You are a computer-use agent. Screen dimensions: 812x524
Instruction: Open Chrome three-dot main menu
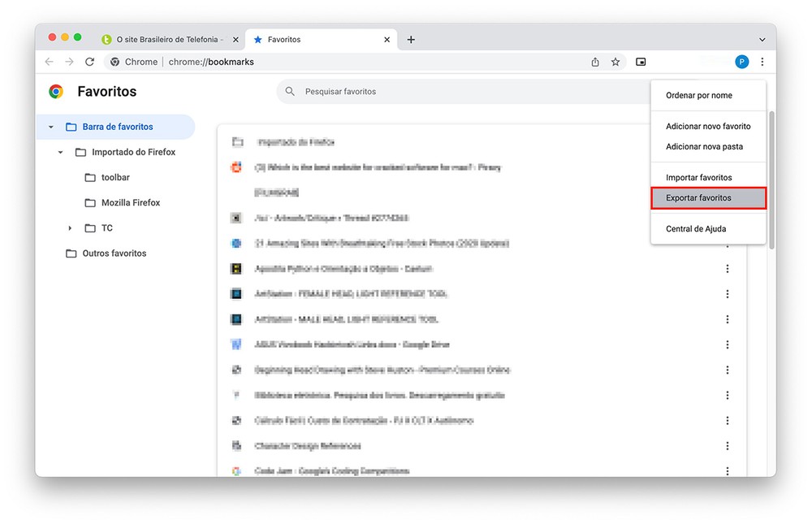[762, 62]
